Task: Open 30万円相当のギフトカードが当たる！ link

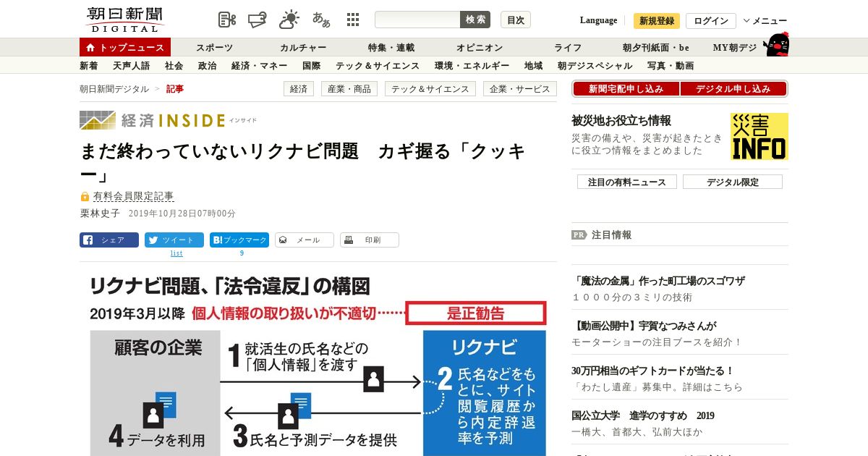Action: (x=652, y=371)
